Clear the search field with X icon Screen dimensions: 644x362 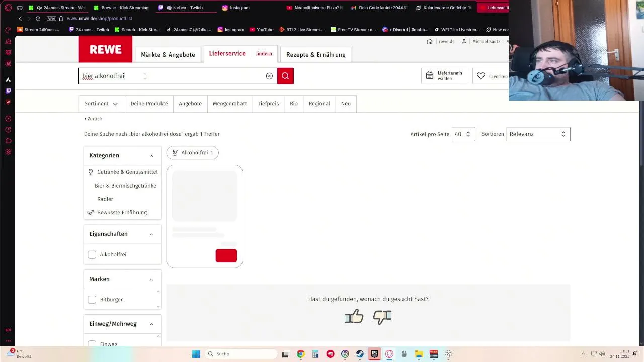[x=269, y=76]
